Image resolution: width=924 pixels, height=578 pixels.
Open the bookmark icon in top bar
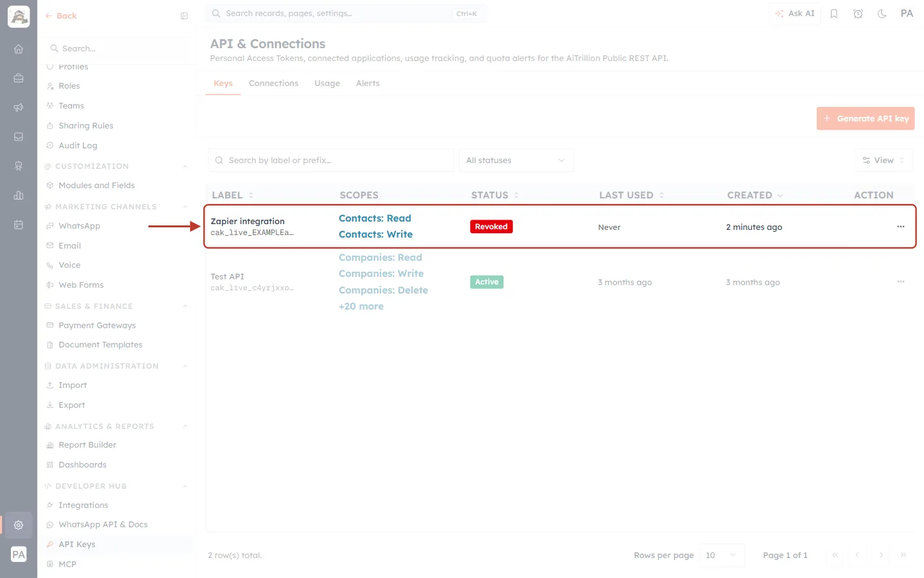click(834, 13)
